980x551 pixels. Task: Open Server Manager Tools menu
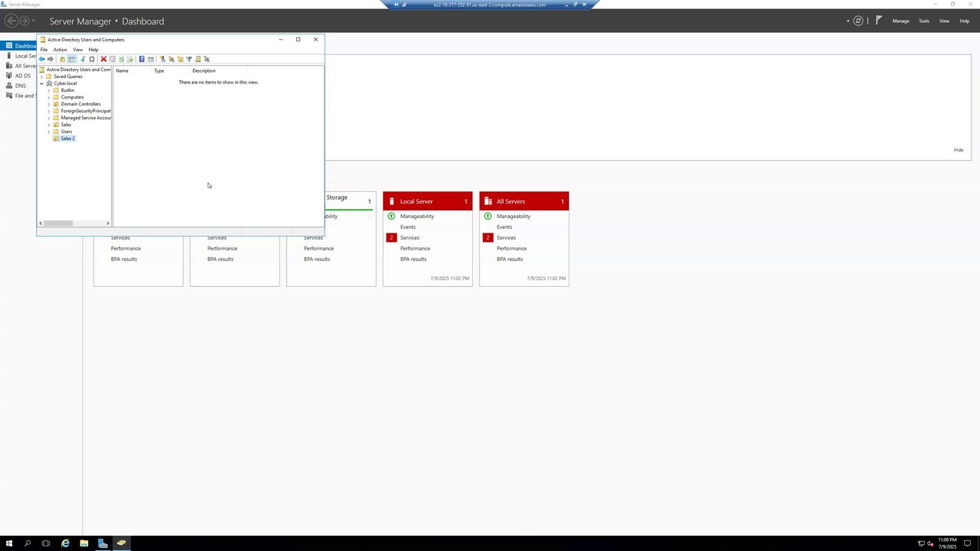[924, 21]
